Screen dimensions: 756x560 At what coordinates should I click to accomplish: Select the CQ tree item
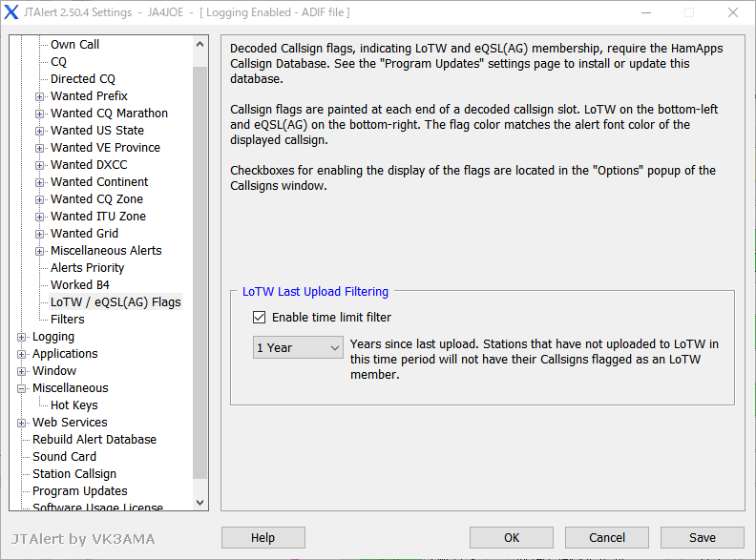point(58,62)
